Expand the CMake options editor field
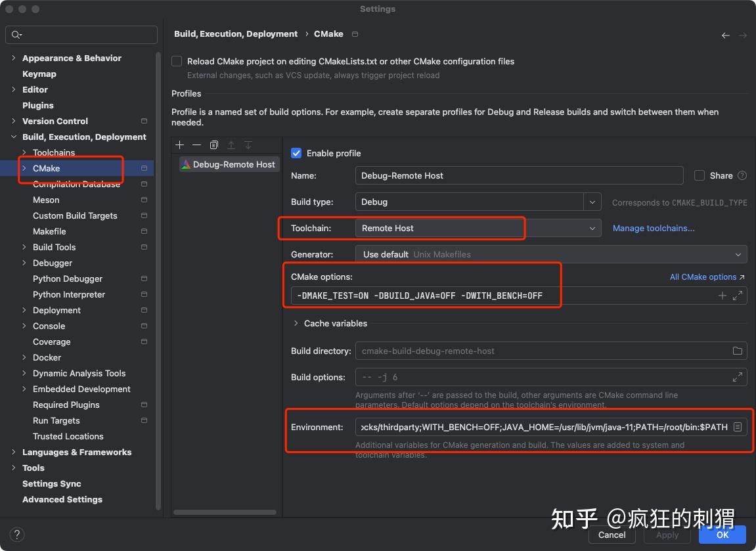The height and width of the screenshot is (551, 756). [739, 296]
